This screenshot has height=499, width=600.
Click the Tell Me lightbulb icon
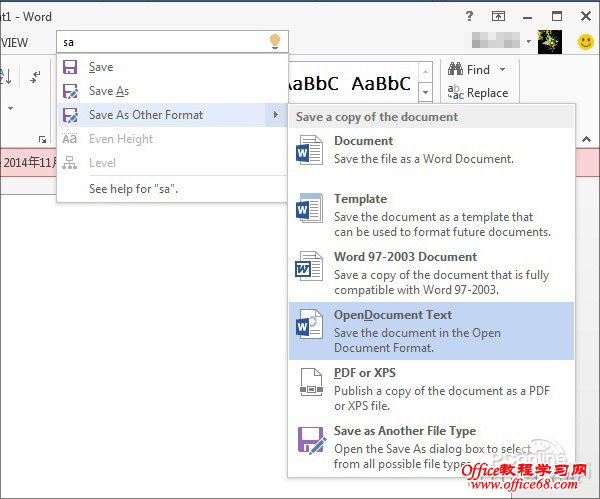(x=275, y=41)
